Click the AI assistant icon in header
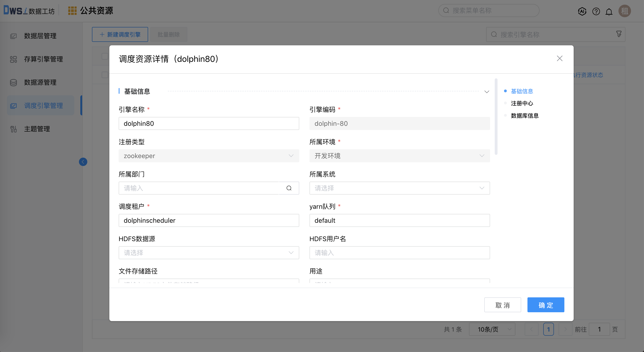This screenshot has width=644, height=352. 582,11
